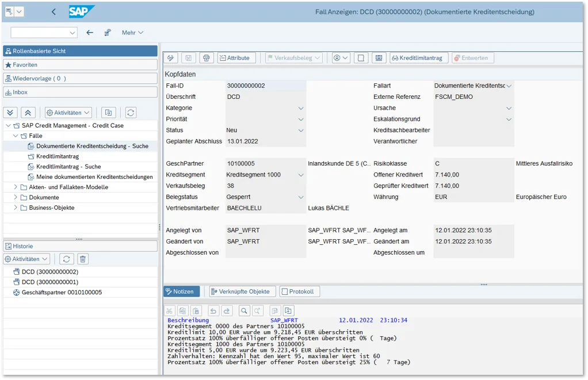Select DCD (30000000001) in the history list
Image resolution: width=588 pixels, height=380 pixels.
pos(49,282)
